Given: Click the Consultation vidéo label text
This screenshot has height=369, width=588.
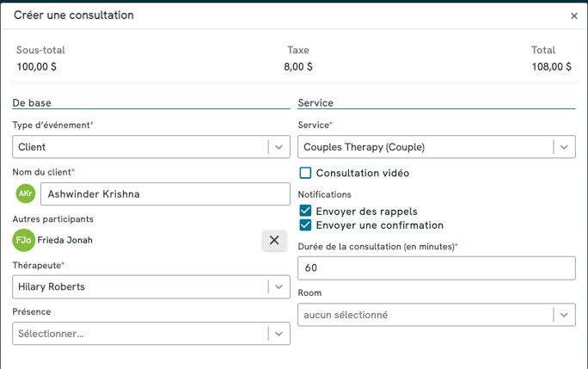Looking at the screenshot, I should coord(362,173).
